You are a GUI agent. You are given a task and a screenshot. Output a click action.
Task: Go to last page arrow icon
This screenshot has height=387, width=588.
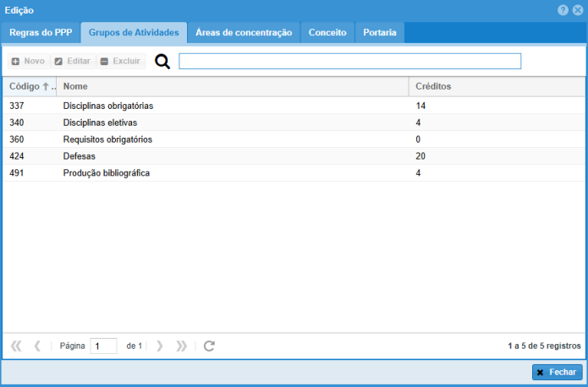[181, 346]
